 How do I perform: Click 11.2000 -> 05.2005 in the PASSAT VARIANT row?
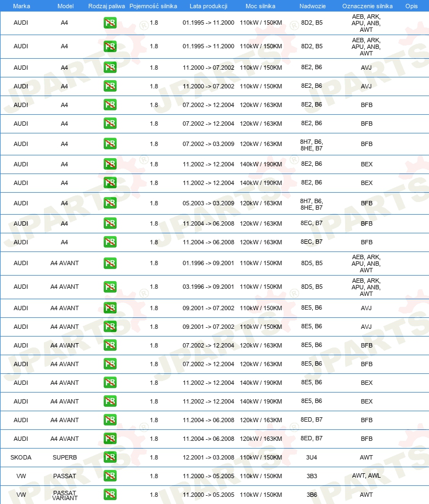tap(208, 495)
